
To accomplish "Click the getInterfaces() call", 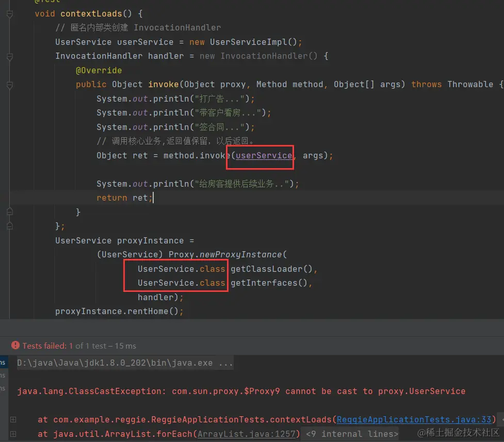I will pyautogui.click(x=269, y=283).
